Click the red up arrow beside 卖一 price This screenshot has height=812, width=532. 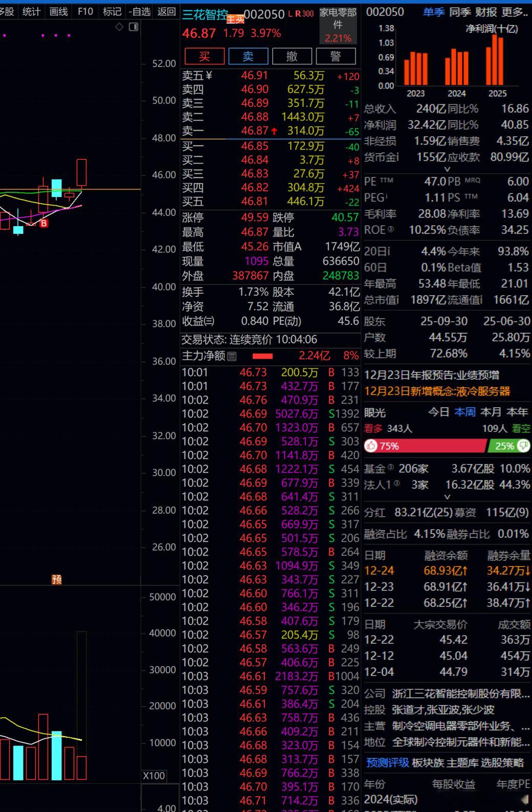(274, 131)
